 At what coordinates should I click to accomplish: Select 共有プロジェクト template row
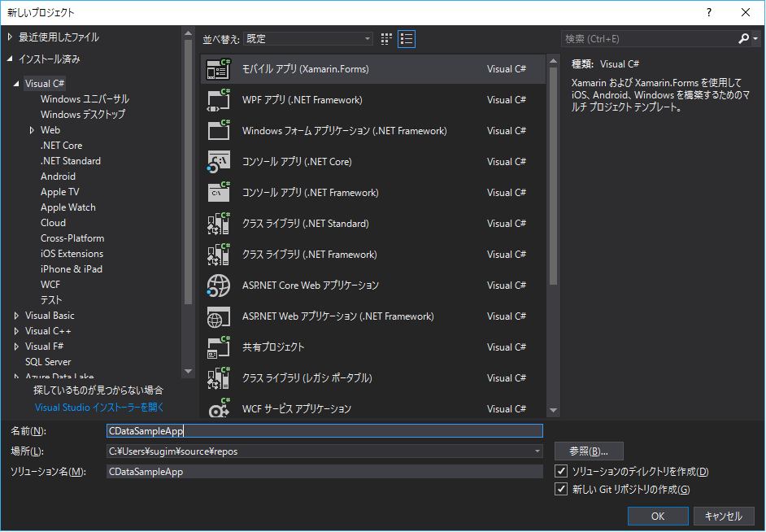tap(373, 347)
